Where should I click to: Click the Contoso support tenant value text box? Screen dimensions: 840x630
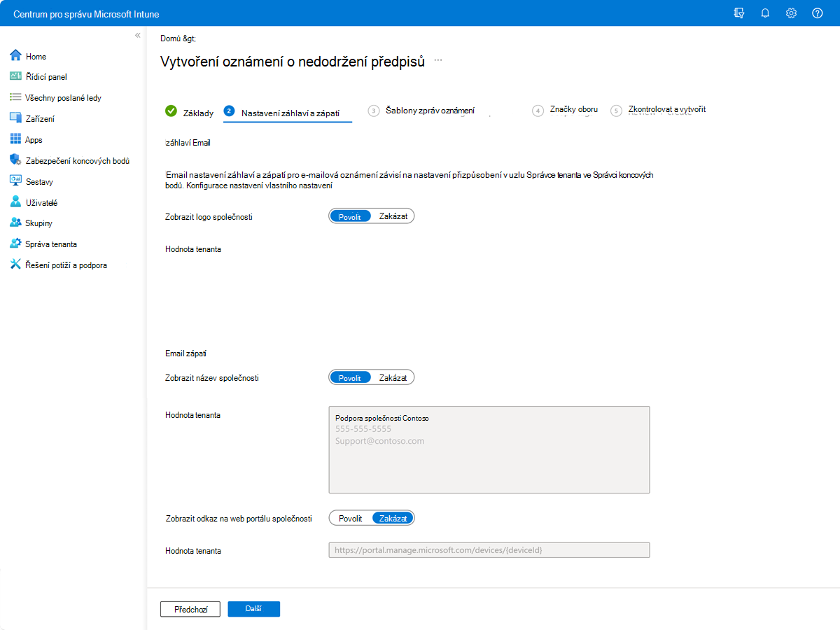(489, 449)
